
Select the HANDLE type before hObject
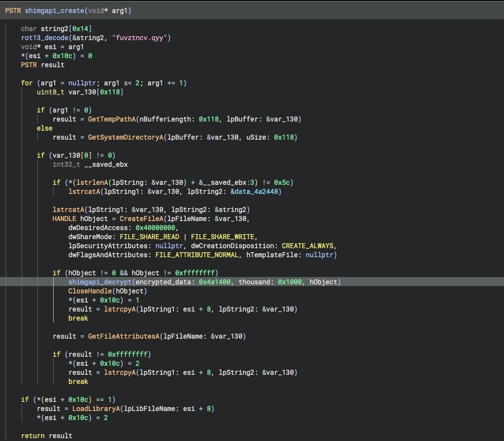tap(64, 219)
